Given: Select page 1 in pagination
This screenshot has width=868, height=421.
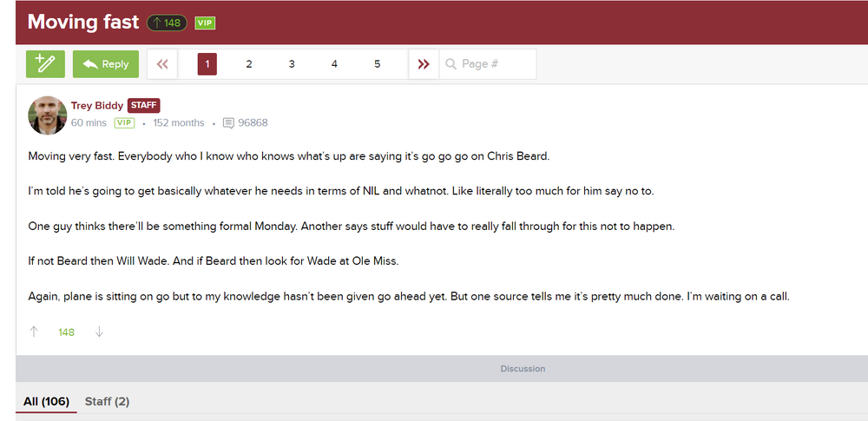Looking at the screenshot, I should (207, 63).
